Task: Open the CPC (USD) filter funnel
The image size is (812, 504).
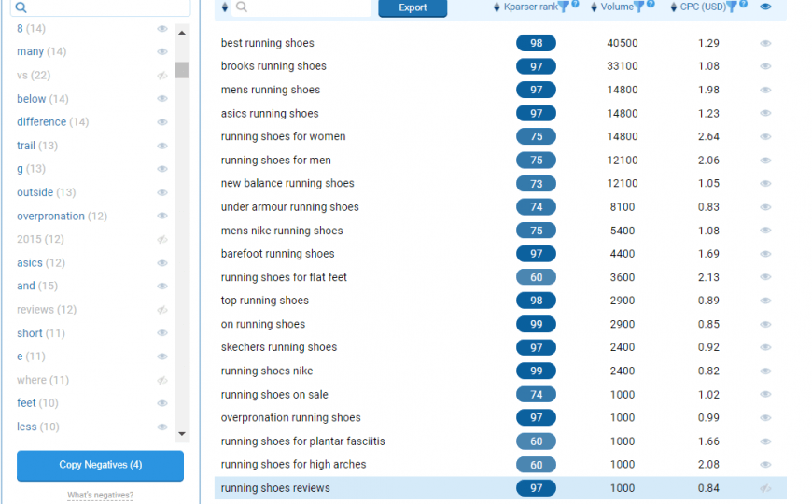Action: tap(732, 7)
